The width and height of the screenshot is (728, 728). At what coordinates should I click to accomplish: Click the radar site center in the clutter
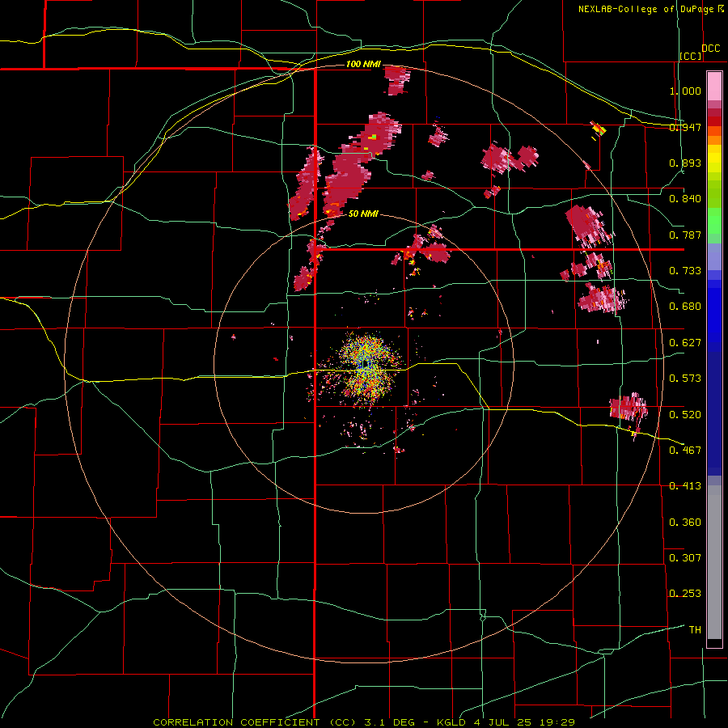pos(366,364)
